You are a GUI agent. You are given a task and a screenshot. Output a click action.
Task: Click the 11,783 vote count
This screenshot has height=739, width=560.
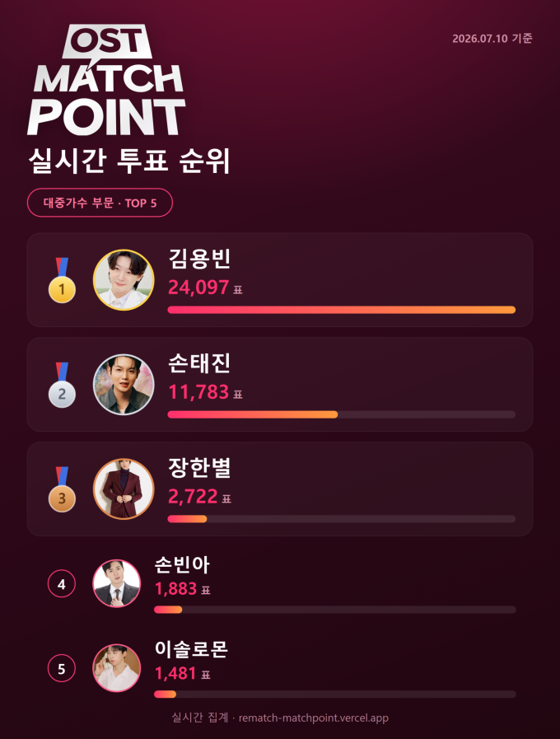click(198, 392)
